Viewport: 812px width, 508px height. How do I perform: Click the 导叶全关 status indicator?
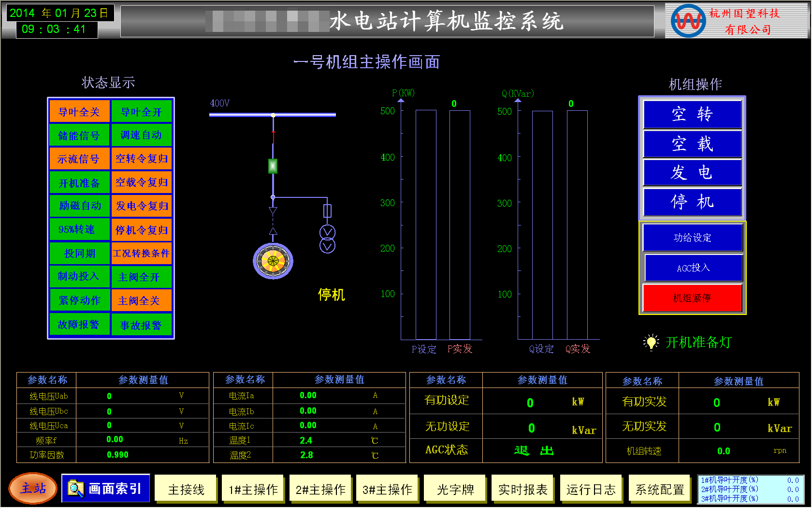click(x=79, y=112)
